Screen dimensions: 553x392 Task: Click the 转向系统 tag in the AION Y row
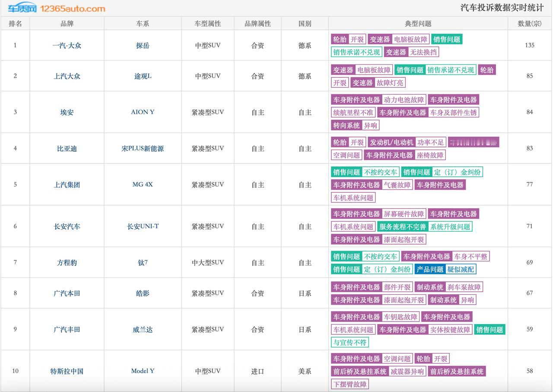(x=346, y=125)
